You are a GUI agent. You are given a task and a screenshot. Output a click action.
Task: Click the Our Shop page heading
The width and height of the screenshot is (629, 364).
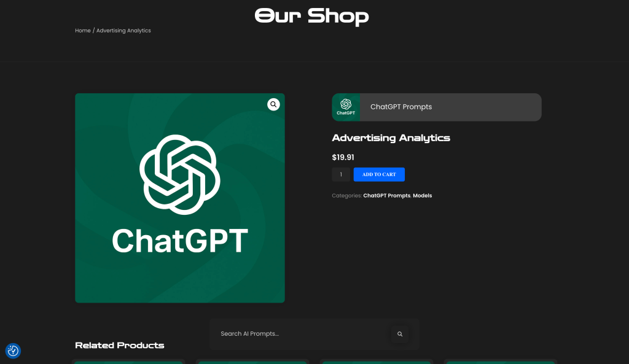tap(311, 16)
